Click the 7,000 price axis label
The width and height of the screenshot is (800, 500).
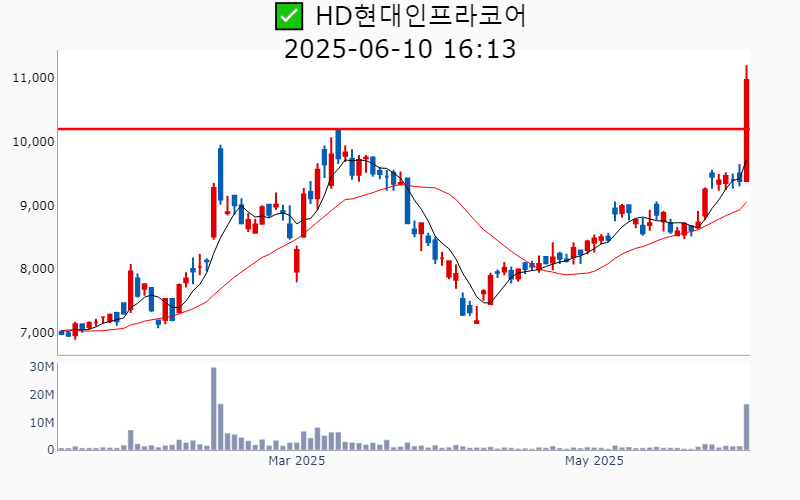[37, 333]
